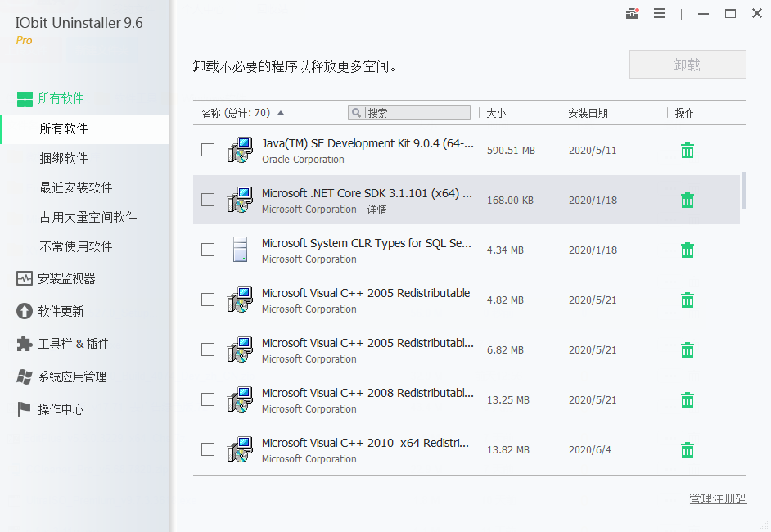Click the Visual C++ 2008 program icon
Viewport: 771px width, 532px height.
240,399
